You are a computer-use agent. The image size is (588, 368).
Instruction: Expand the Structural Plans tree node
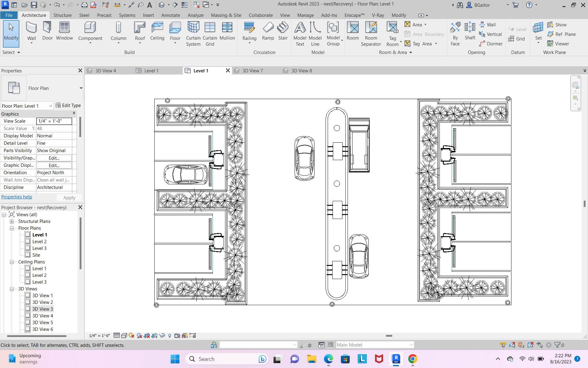(x=12, y=221)
